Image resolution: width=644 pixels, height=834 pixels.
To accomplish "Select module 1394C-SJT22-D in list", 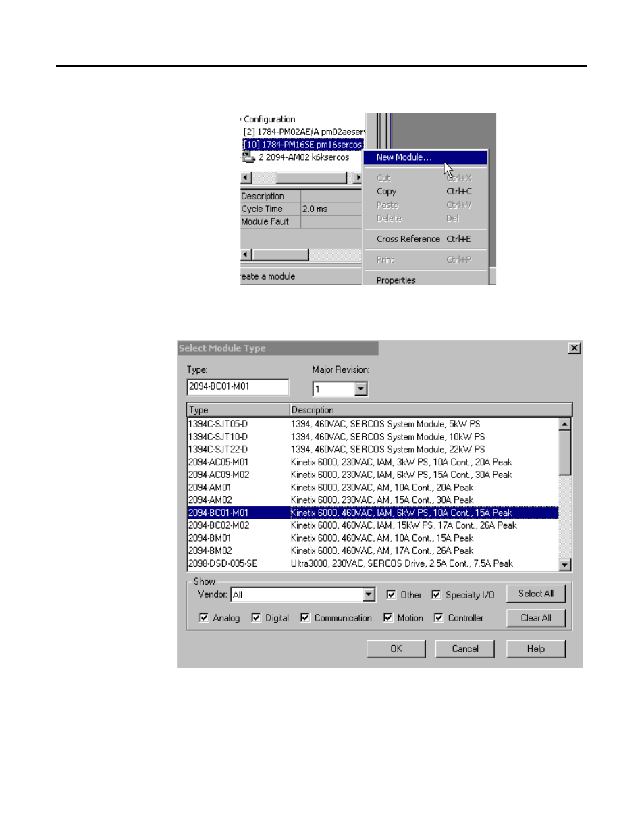I will pos(373,450).
